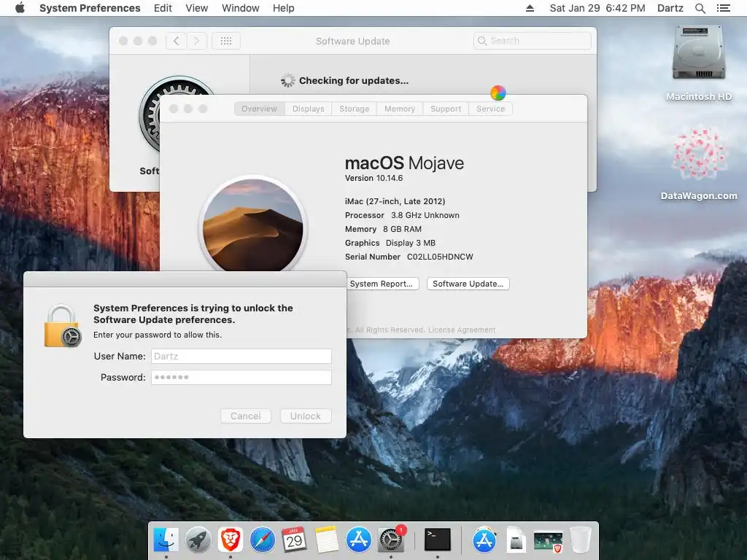Click the Software Update gear icon
Viewport: 747px width, 560px height.
click(x=175, y=114)
